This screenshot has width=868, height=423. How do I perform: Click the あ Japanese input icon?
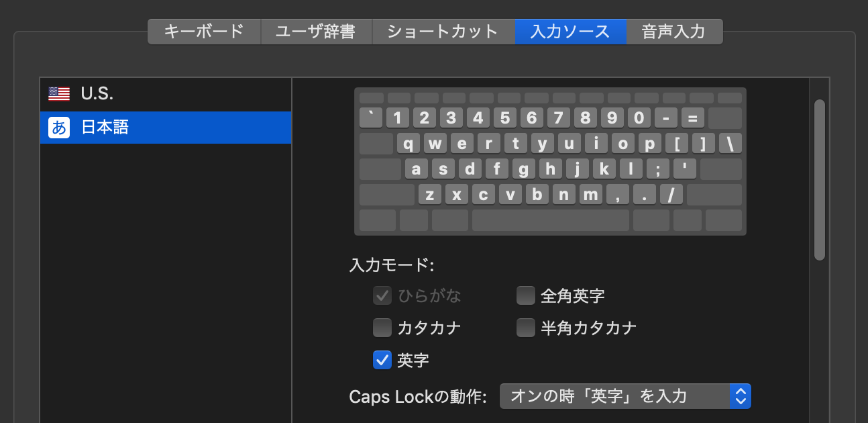(x=59, y=128)
